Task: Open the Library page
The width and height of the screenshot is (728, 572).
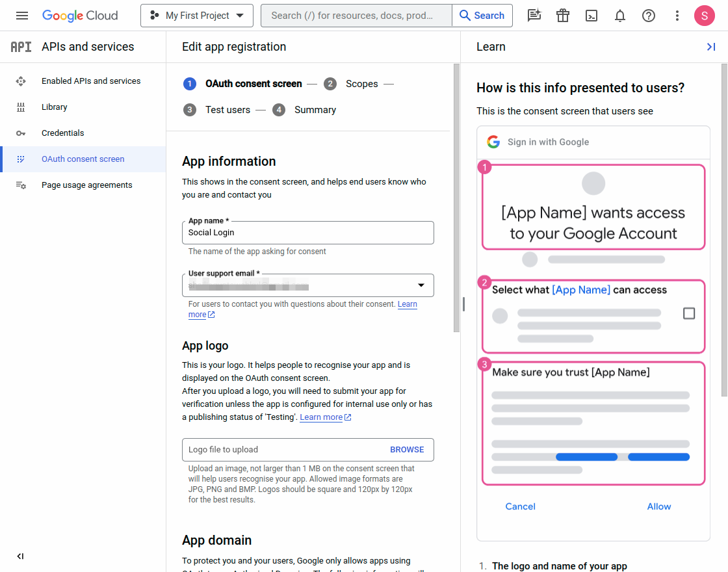Action: [55, 107]
